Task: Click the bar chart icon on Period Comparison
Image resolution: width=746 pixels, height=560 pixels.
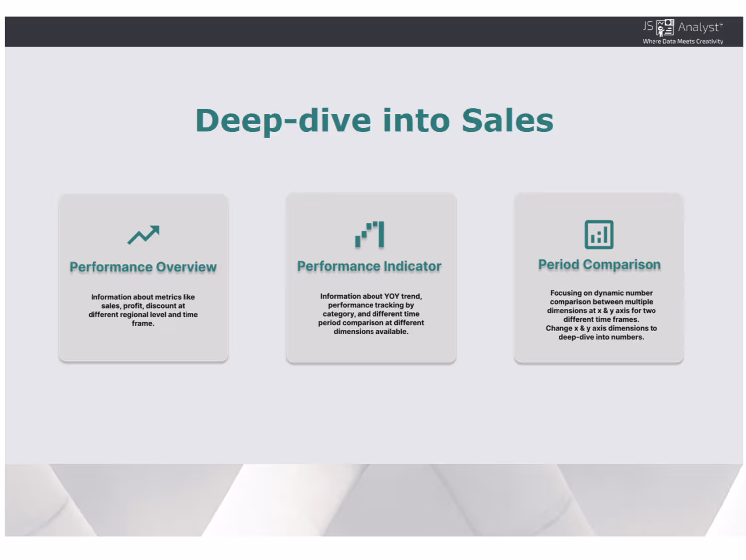Action: (x=599, y=234)
